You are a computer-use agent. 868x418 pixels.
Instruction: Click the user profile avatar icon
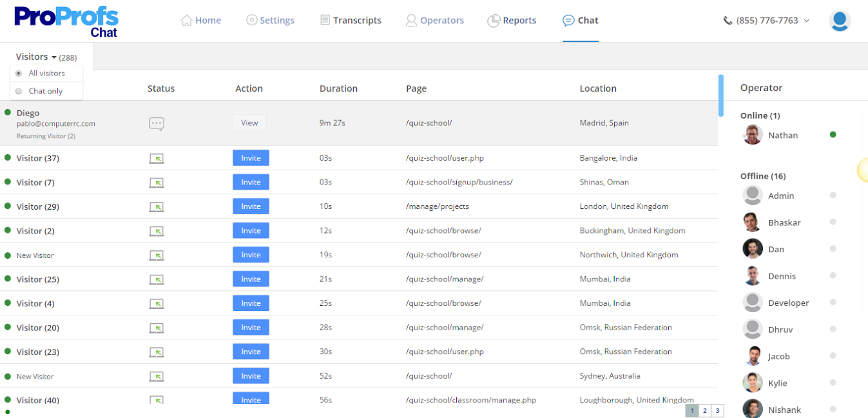point(839,21)
